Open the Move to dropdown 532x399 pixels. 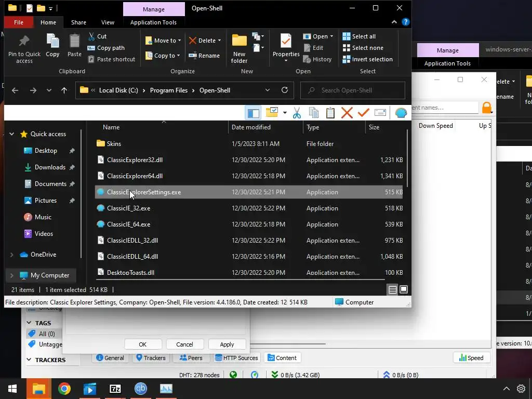click(x=163, y=41)
